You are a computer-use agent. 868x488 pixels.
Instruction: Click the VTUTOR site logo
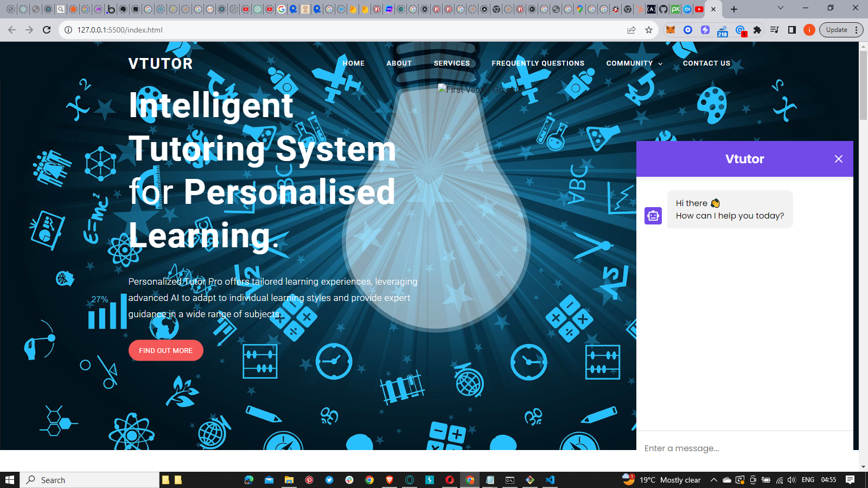(161, 64)
